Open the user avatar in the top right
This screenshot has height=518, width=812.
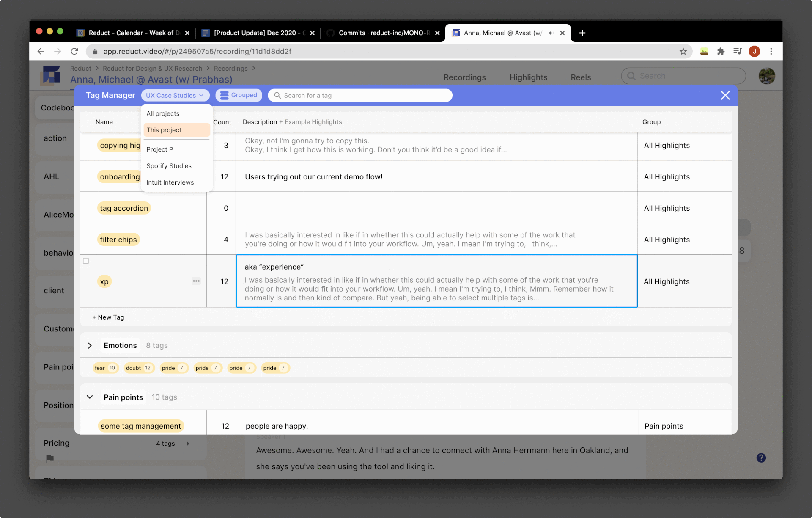766,76
